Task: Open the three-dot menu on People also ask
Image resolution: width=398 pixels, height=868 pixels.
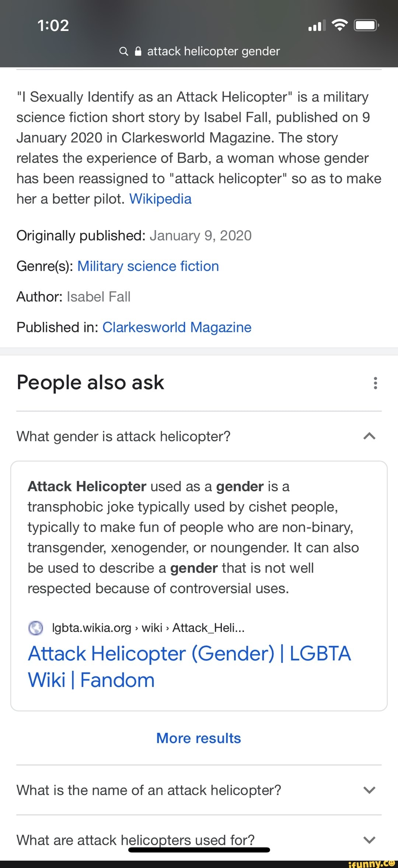Action: [376, 382]
